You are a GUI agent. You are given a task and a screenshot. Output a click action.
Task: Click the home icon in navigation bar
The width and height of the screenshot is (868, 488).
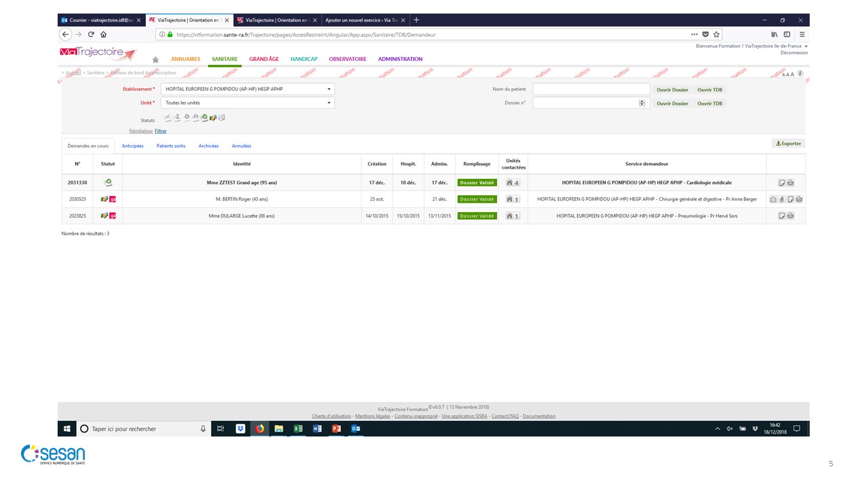155,60
